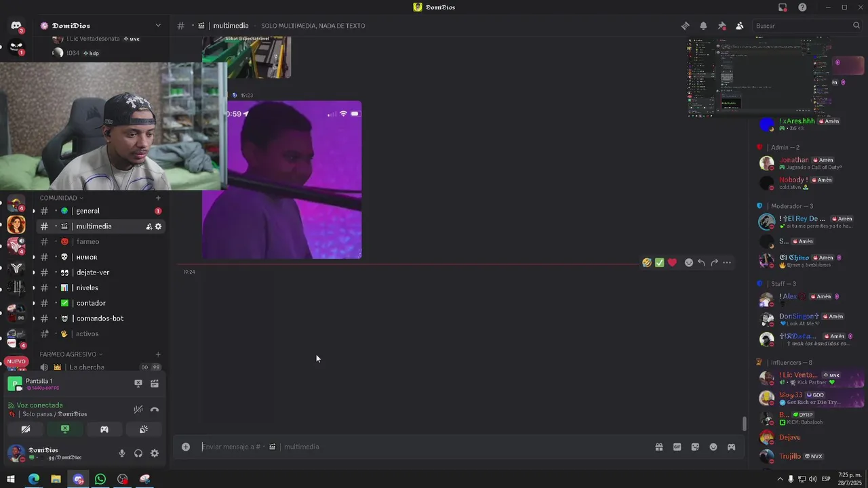Toggle the member list icon
The width and height of the screenshot is (868, 488).
[x=739, y=26]
